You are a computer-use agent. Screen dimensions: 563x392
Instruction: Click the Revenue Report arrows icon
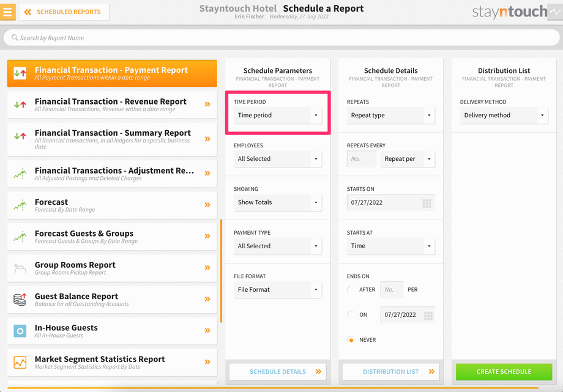pos(20,105)
